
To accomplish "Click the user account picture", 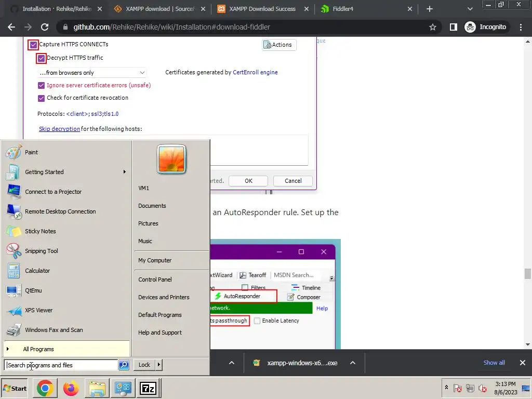I will 171,159.
